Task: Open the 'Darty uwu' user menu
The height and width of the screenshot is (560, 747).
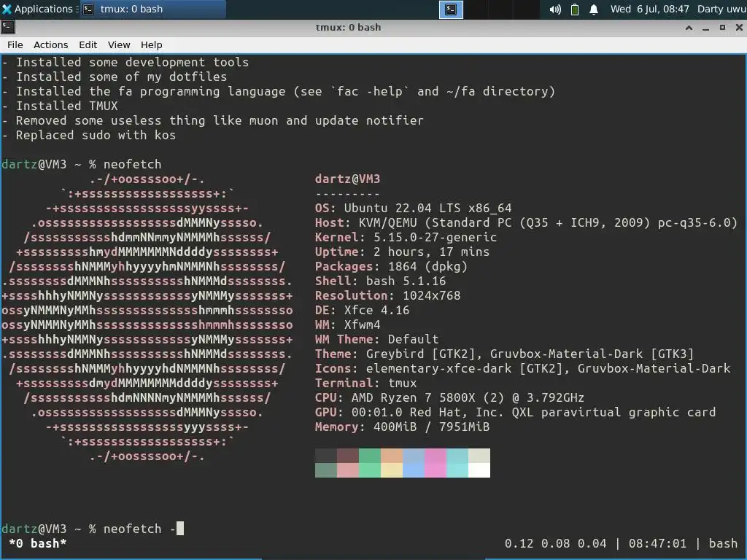Action: (721, 9)
